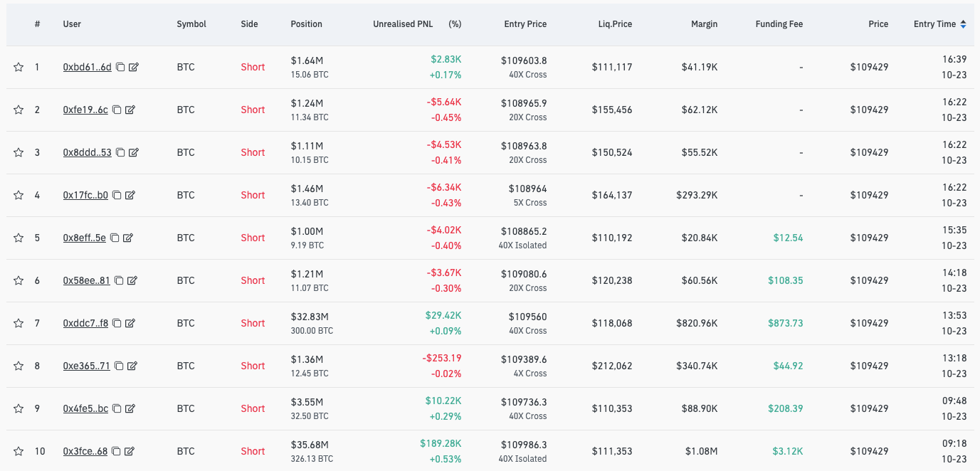Edit note for user 0x3fce..68

point(130,452)
